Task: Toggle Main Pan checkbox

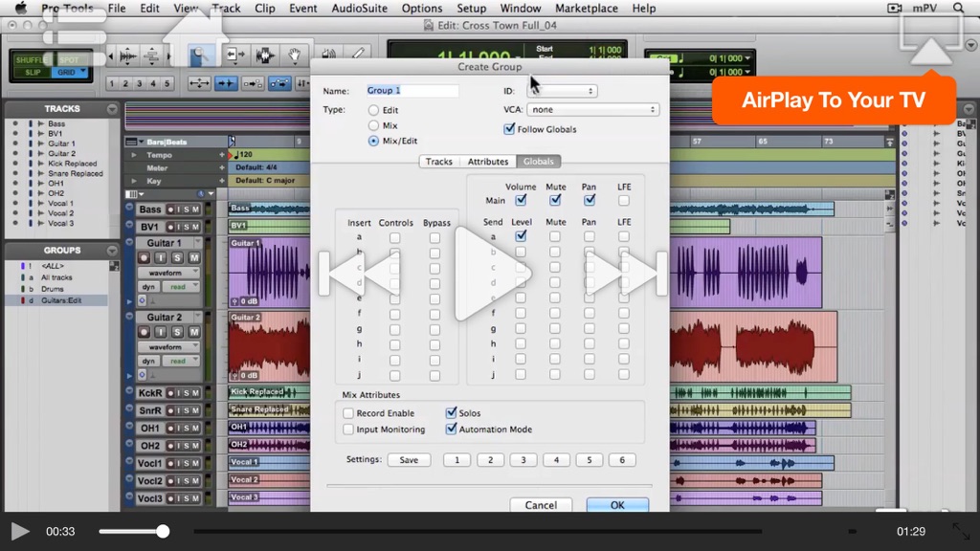Action: click(x=589, y=201)
